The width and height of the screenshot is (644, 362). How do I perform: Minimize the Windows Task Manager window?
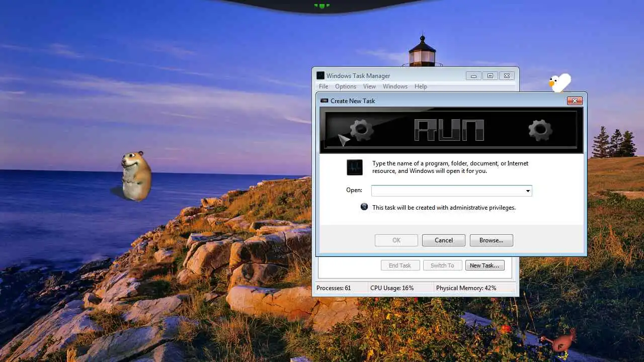click(473, 76)
